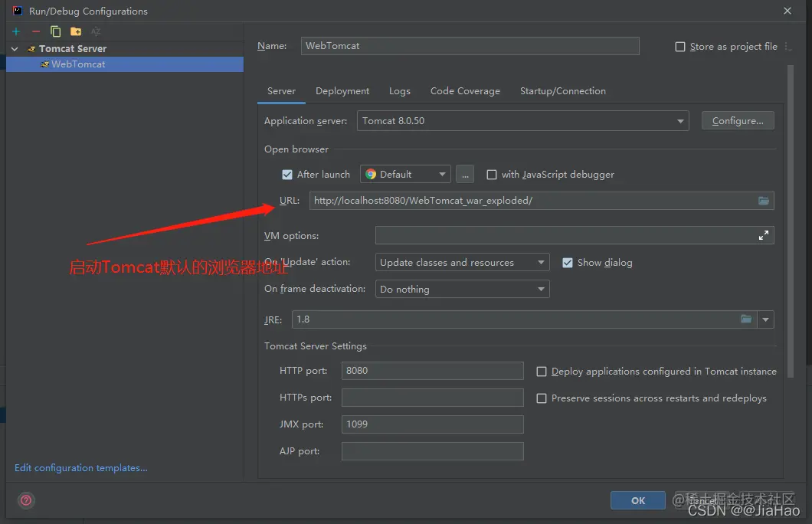Open the Default browser dropdown
Screen dimensions: 812x524
[x=405, y=175]
